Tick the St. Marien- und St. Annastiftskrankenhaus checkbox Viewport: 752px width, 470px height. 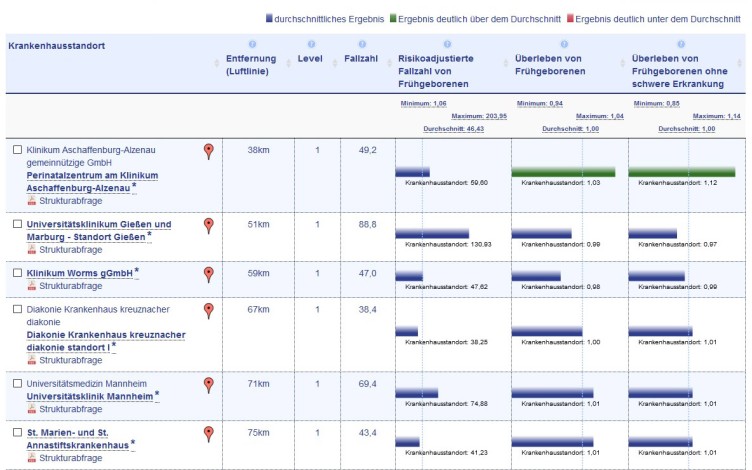tap(17, 432)
